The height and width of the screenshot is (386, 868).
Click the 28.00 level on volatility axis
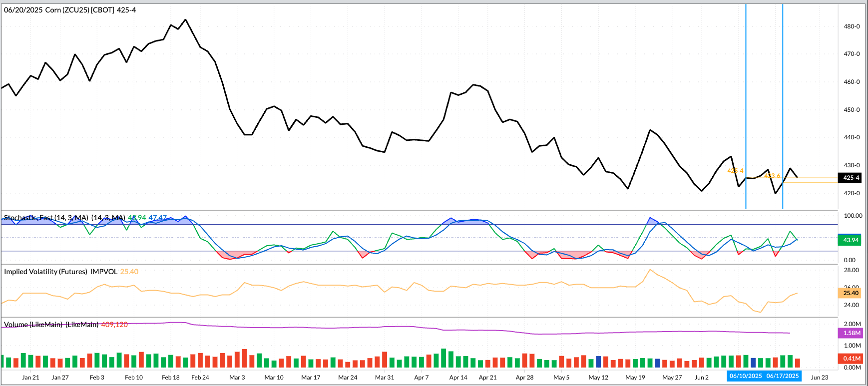(851, 270)
